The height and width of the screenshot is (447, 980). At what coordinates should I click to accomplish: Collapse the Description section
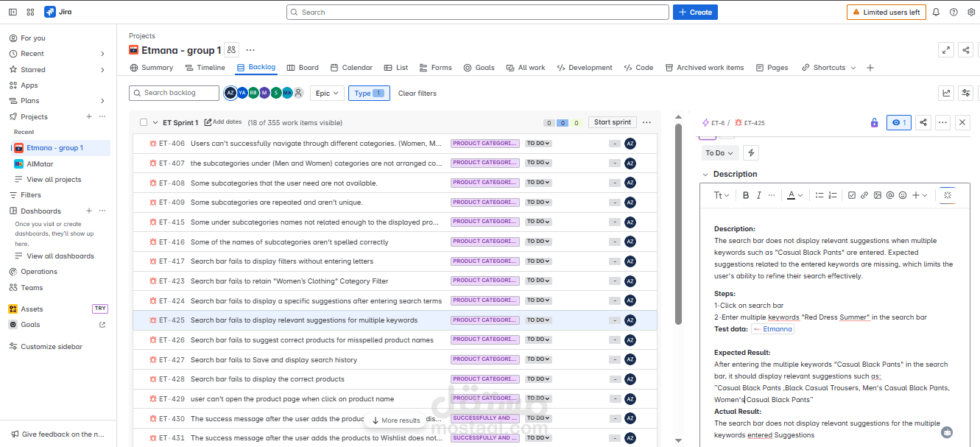click(705, 175)
